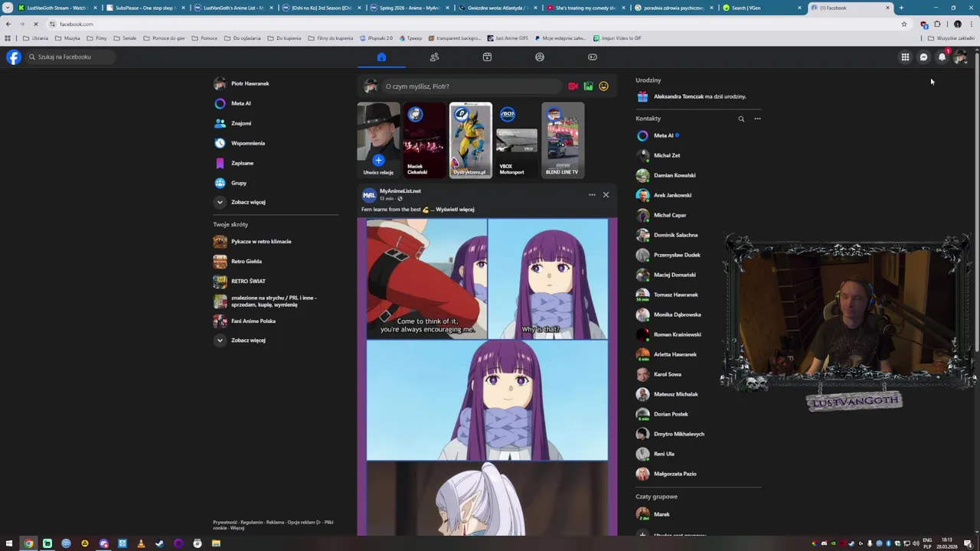Open Dystryktzero.pl story

[470, 140]
